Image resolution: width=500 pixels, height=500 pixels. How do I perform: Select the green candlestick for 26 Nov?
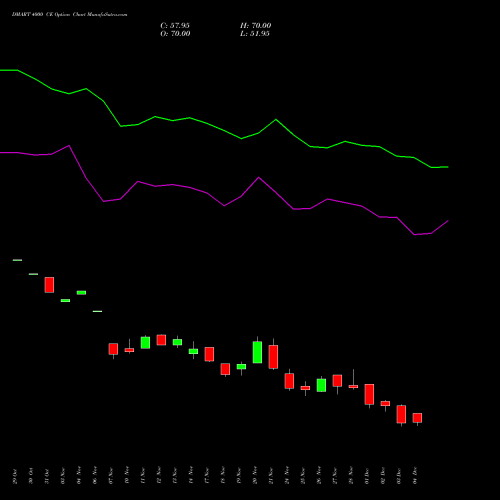click(x=321, y=385)
